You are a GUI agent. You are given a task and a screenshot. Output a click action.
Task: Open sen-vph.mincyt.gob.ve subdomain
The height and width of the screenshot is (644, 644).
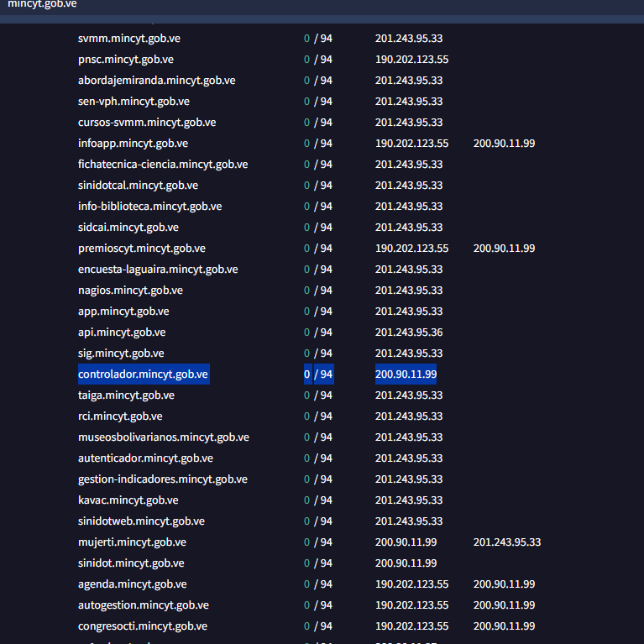[x=134, y=101]
